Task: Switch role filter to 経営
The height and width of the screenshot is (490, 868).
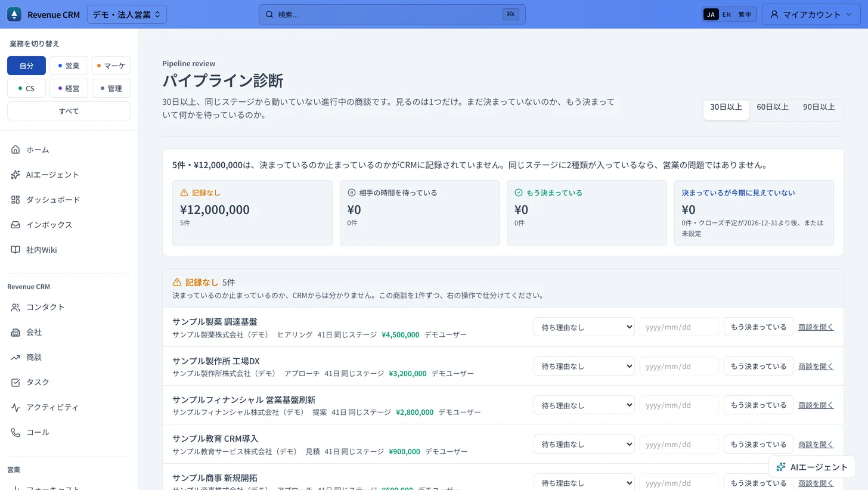Action: pos(69,88)
